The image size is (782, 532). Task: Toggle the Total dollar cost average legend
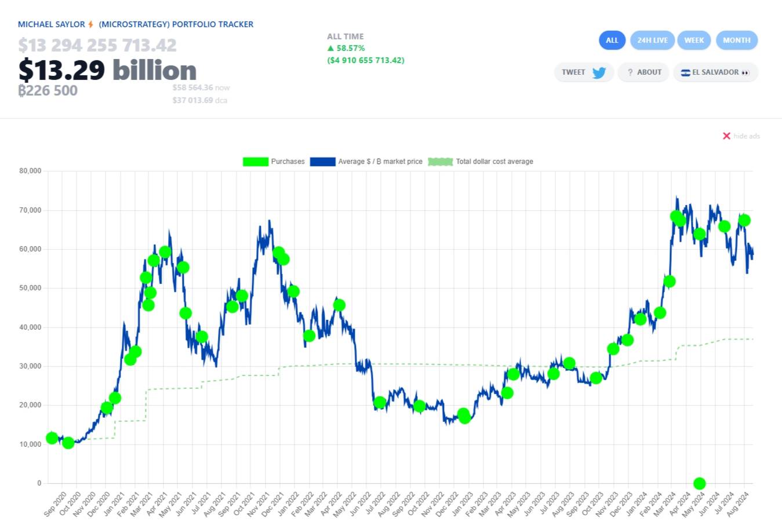pyautogui.click(x=481, y=162)
